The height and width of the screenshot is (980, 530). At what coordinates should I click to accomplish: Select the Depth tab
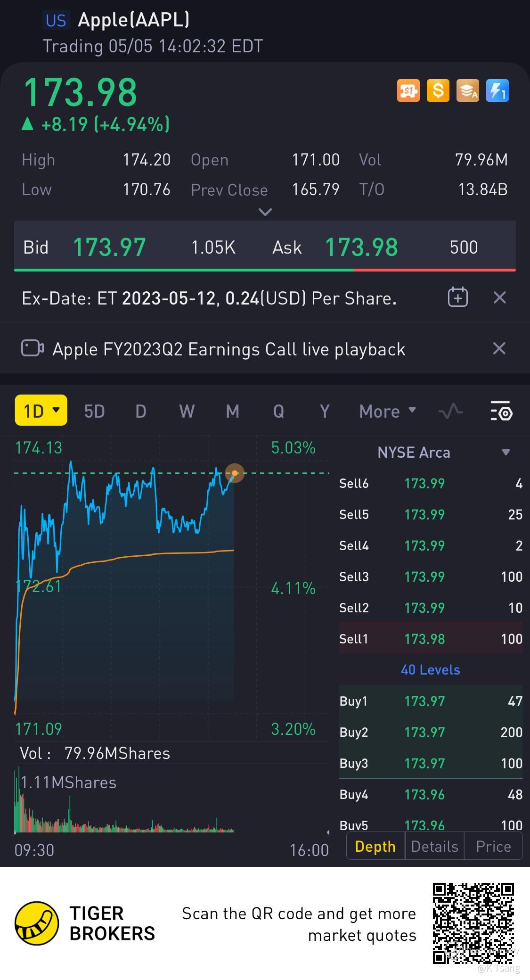(x=375, y=846)
